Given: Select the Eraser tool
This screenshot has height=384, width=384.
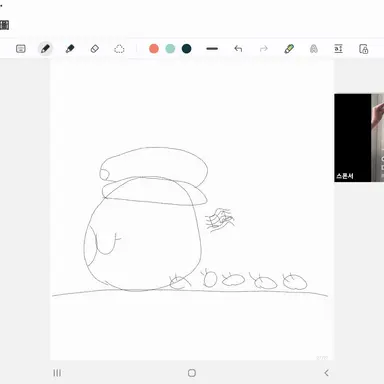Looking at the screenshot, I should [x=95, y=49].
